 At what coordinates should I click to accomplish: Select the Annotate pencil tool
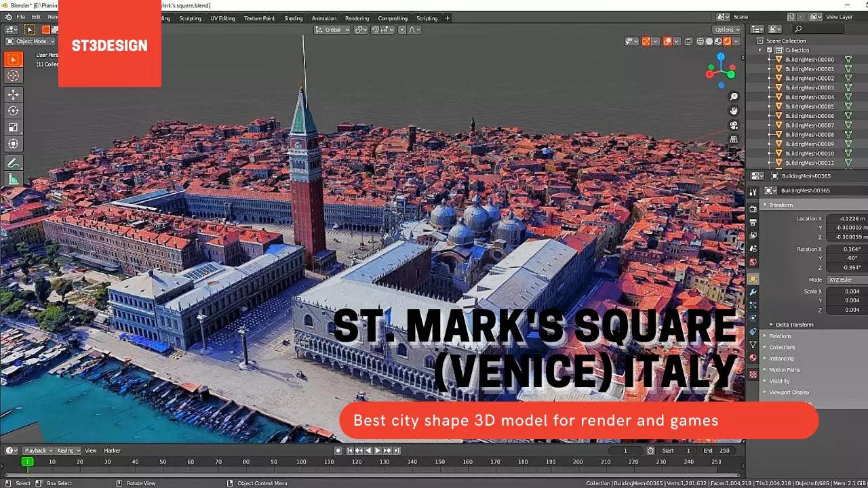(13, 163)
